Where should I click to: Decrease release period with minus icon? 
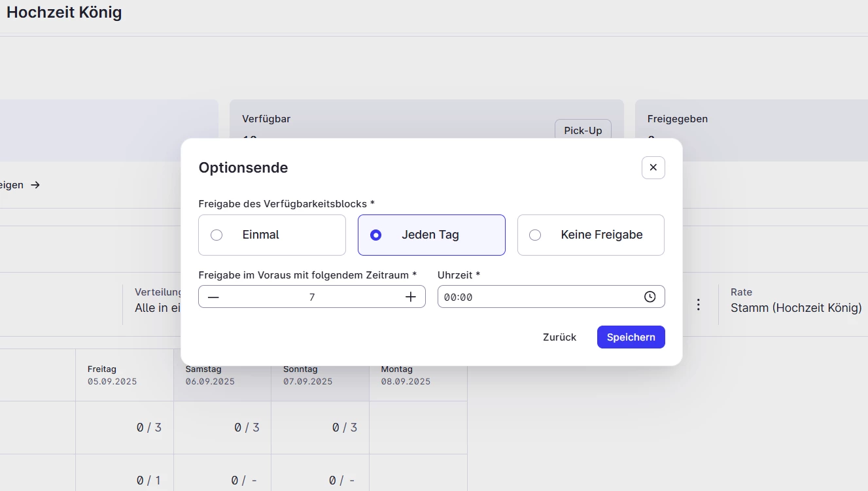[x=213, y=297]
